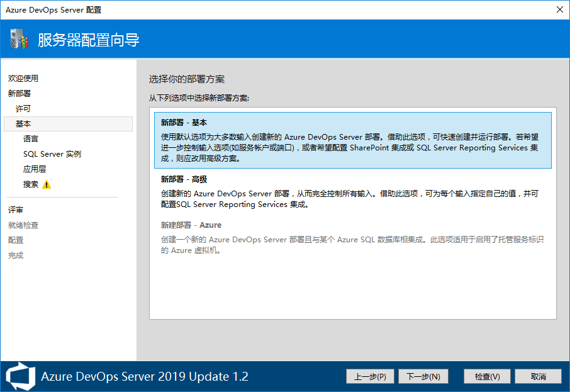Screen dimensions: 570x392
Task: Choose the 新部署 - 基本 deployment option
Action: (352, 140)
